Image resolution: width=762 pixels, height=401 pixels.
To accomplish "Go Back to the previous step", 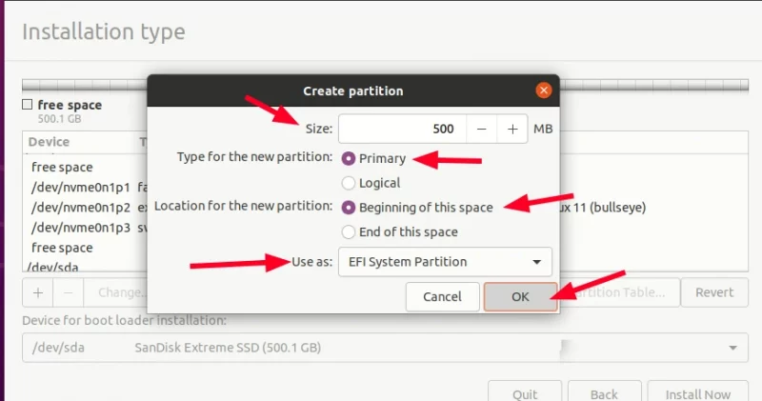I will 603,393.
